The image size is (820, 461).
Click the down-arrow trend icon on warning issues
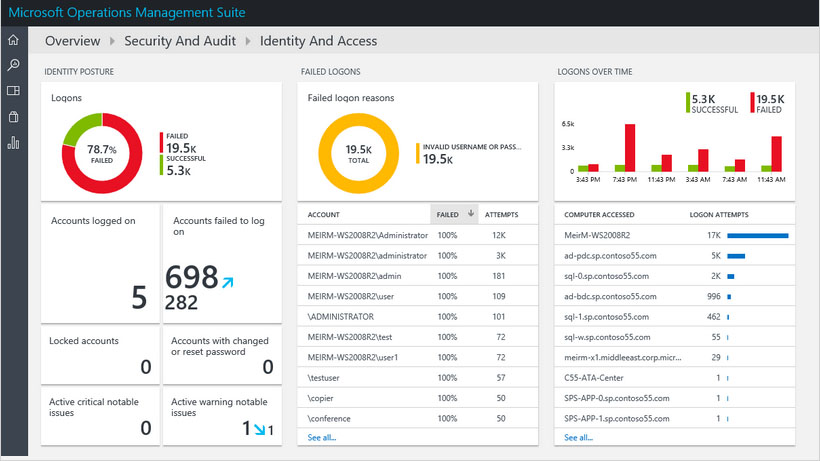point(257,429)
